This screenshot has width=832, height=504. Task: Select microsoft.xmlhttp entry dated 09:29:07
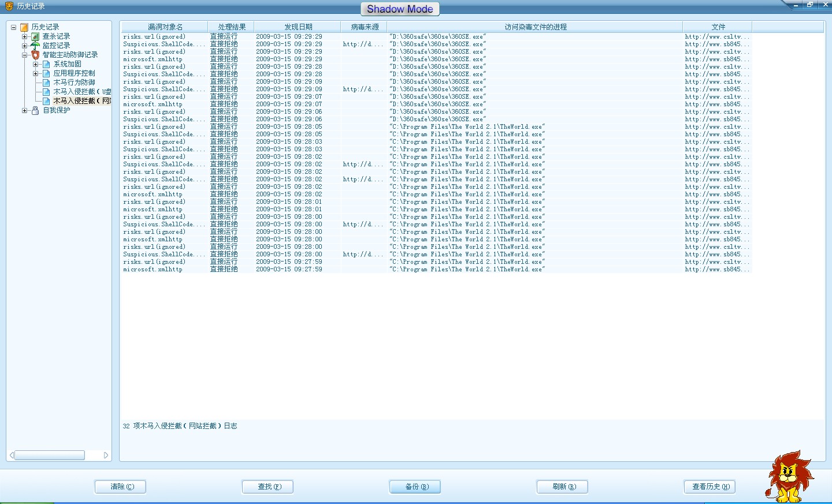tap(436, 104)
